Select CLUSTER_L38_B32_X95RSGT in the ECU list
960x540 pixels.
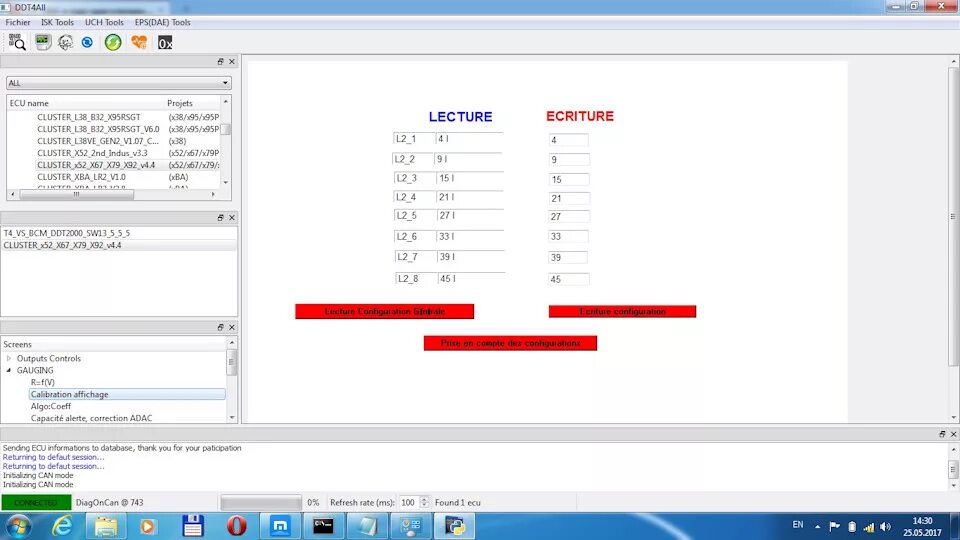click(x=89, y=117)
